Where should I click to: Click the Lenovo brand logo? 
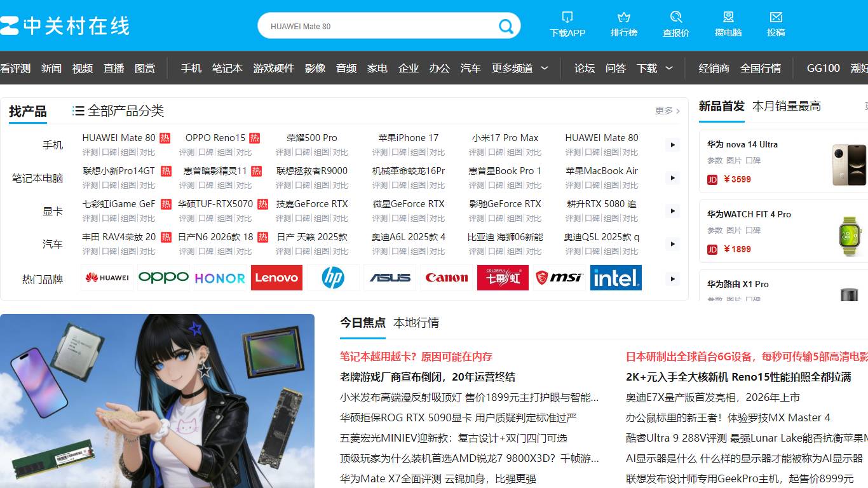276,278
